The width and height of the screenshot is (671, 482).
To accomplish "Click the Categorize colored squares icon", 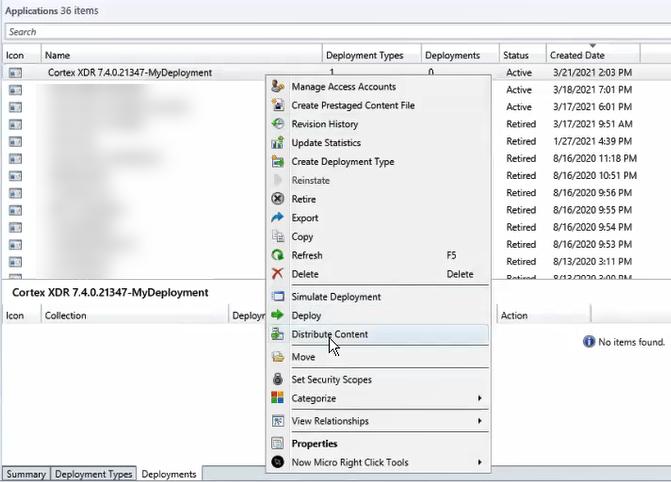I will point(277,398).
